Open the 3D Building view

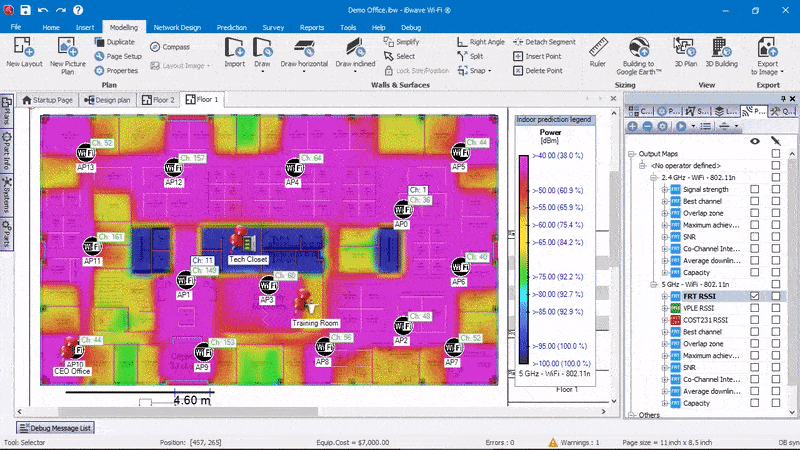721,52
